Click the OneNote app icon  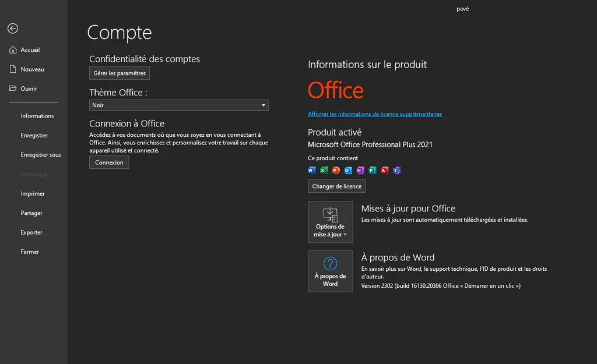point(360,171)
